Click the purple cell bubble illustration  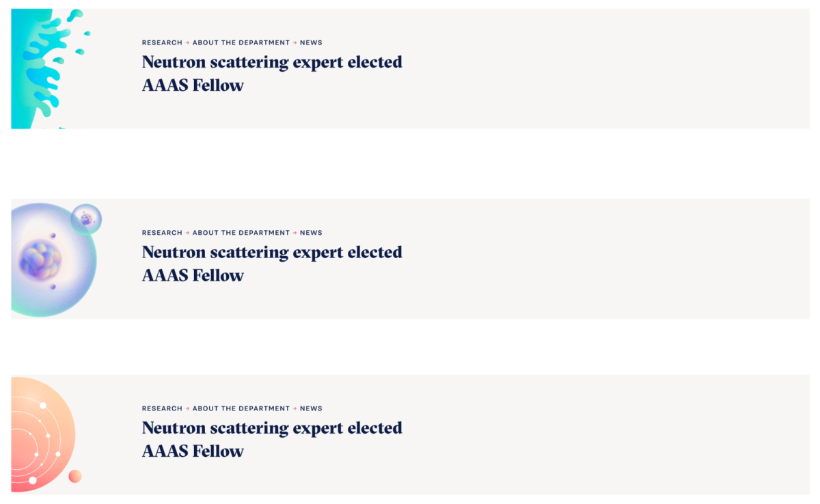click(x=56, y=260)
